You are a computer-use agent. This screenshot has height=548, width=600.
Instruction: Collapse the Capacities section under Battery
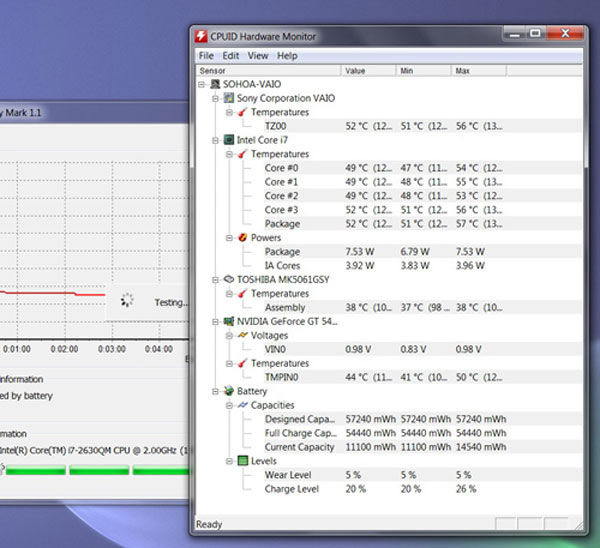229,406
